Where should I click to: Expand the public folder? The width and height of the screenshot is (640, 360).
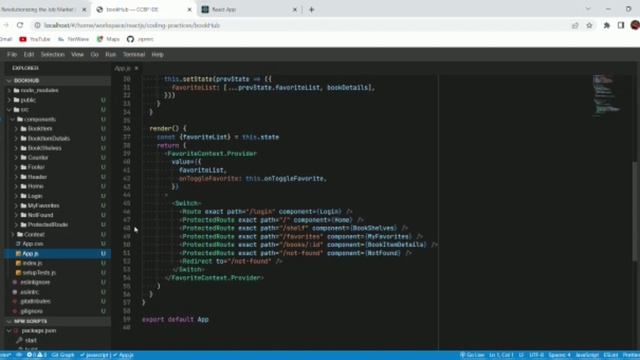[57, 100]
